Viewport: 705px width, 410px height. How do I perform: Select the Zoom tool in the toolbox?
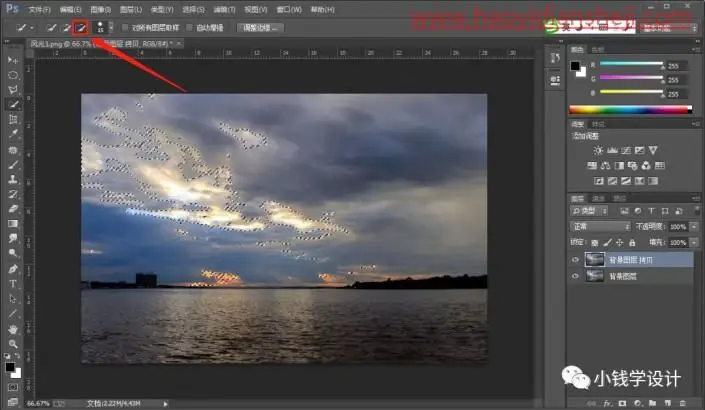(13, 344)
